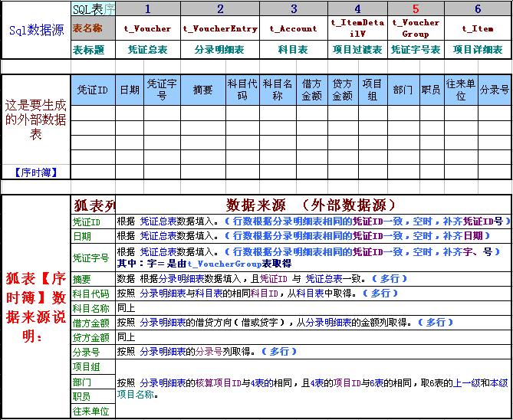Select the green 科目代码 row label

tap(94, 294)
